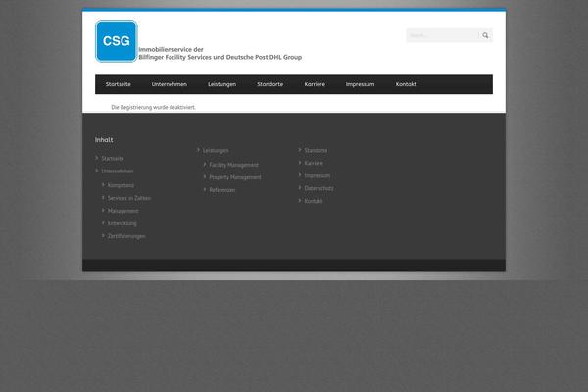Open Standorte in the navigation bar
Viewport: 588px width, 392px height.
[x=270, y=84]
